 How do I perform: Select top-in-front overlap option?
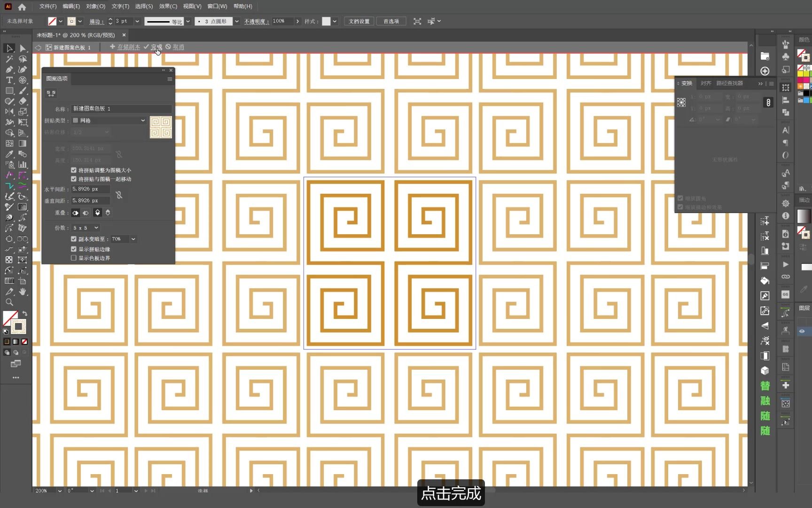[x=97, y=213]
